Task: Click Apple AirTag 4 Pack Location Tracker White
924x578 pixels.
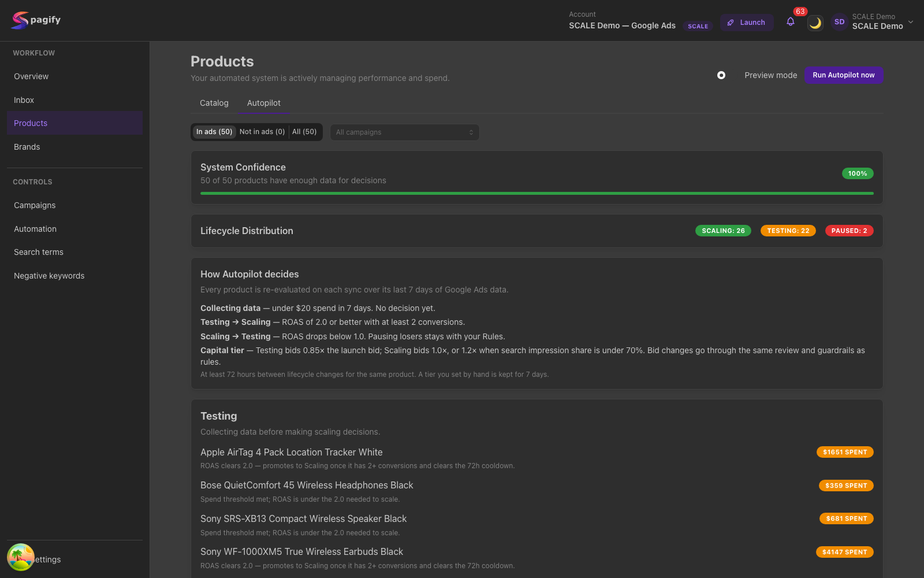Action: coord(292,453)
